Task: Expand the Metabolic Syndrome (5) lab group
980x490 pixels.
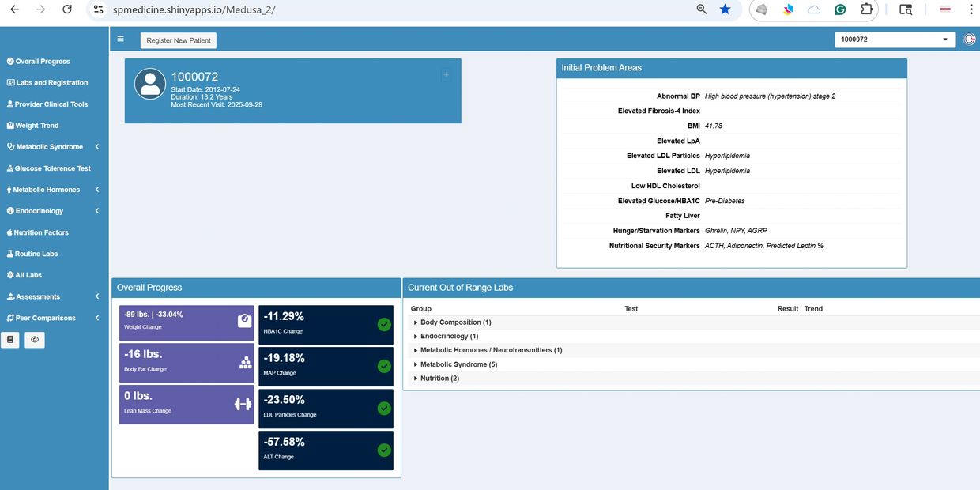Action: tap(458, 364)
